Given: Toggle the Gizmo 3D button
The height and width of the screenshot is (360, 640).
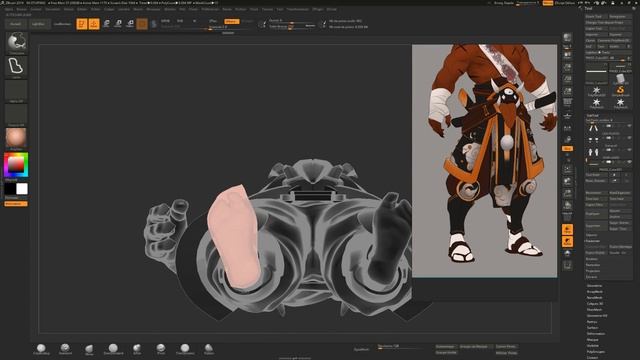Looking at the screenshot, I should pyautogui.click(x=142, y=24).
